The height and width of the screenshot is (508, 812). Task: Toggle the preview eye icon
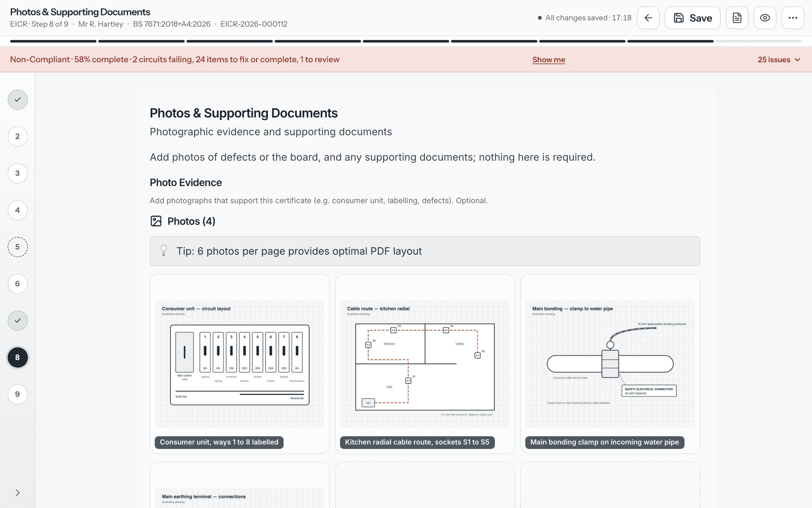click(x=765, y=18)
